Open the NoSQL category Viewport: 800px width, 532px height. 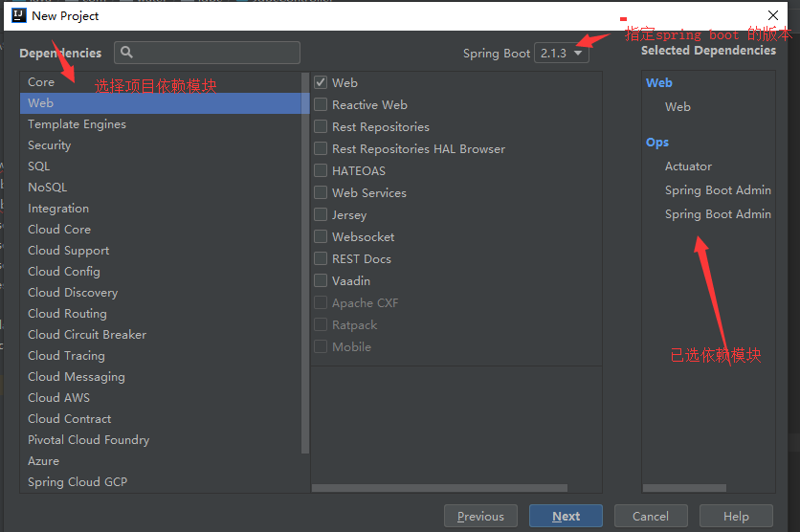pos(161,188)
